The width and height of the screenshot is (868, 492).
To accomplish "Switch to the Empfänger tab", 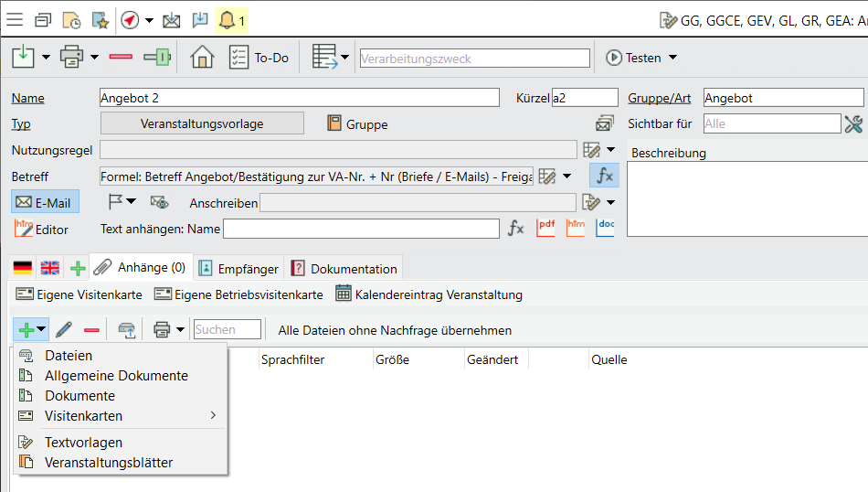I will coord(238,268).
